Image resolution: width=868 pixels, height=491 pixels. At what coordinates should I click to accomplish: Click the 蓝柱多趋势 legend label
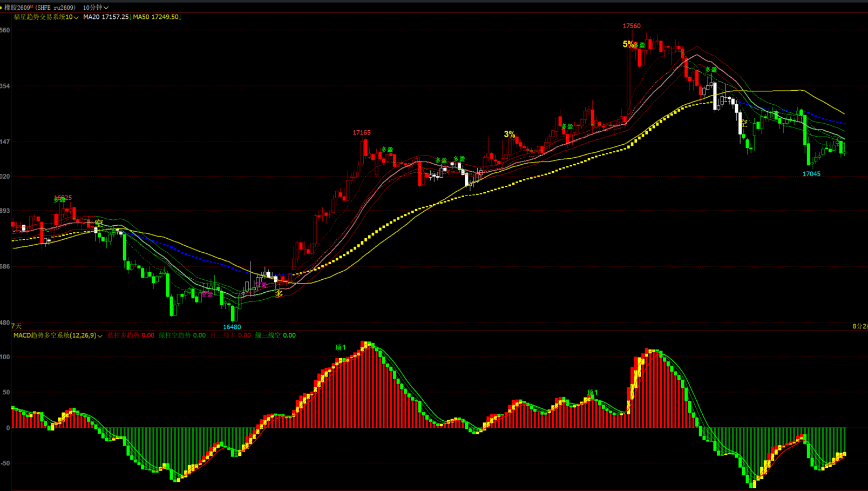pyautogui.click(x=124, y=335)
